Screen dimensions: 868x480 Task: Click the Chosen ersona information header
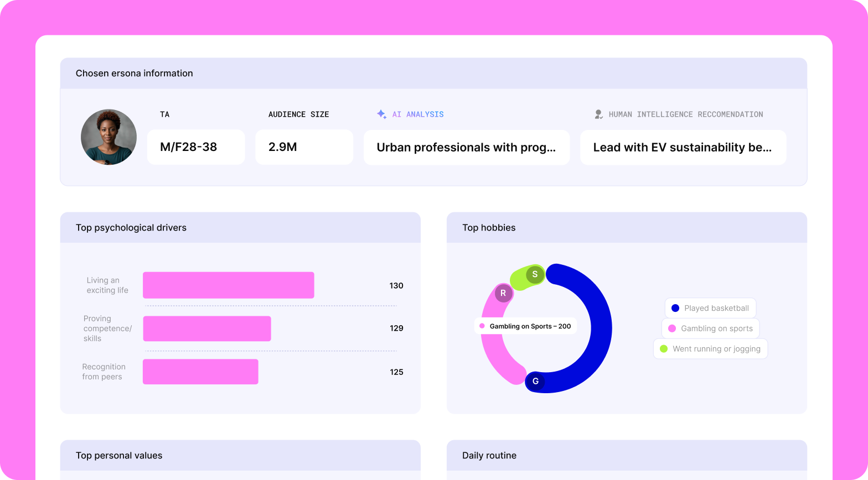[x=433, y=73]
